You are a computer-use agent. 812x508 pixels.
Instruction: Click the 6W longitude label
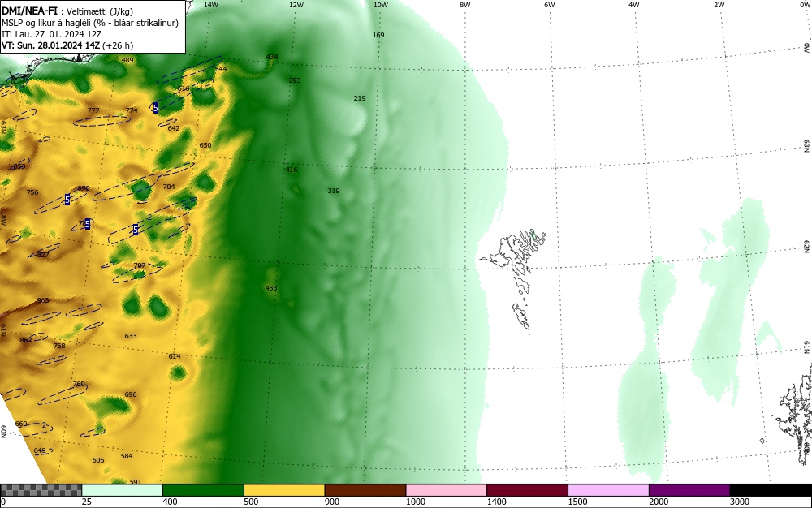click(550, 5)
